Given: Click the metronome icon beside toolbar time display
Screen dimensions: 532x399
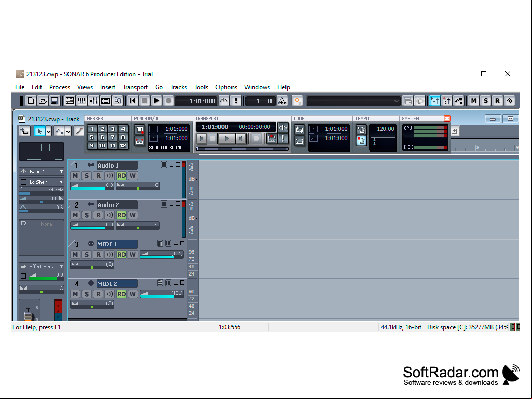Looking at the screenshot, I should pyautogui.click(x=224, y=101).
